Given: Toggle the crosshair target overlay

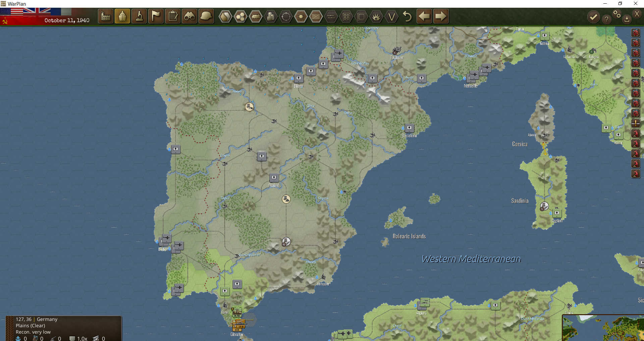Looking at the screenshot, I should (x=286, y=16).
